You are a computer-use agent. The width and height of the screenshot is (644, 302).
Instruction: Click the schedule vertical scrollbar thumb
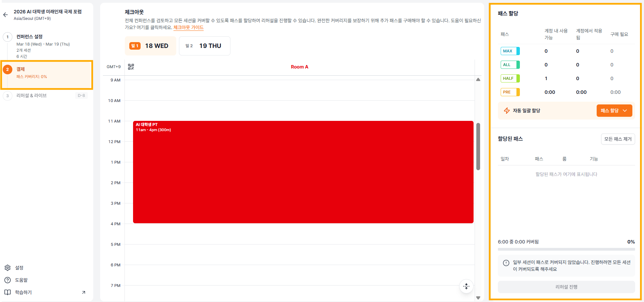(478, 147)
